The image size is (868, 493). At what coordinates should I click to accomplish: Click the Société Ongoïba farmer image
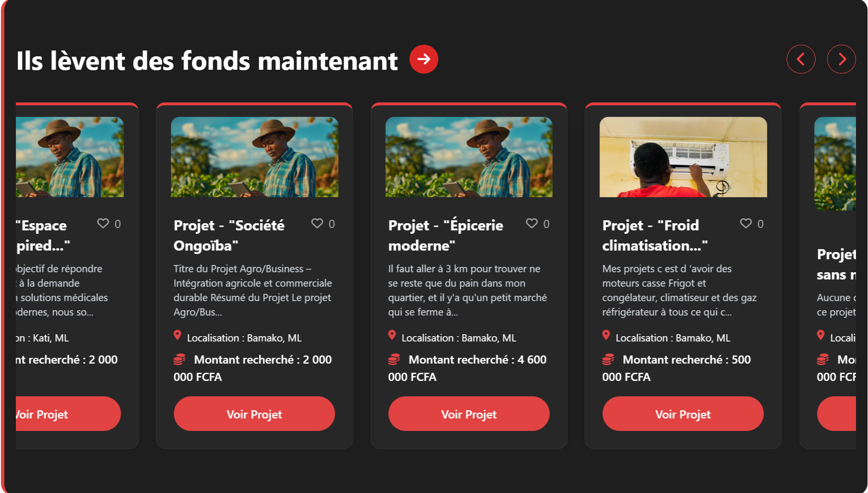click(254, 157)
